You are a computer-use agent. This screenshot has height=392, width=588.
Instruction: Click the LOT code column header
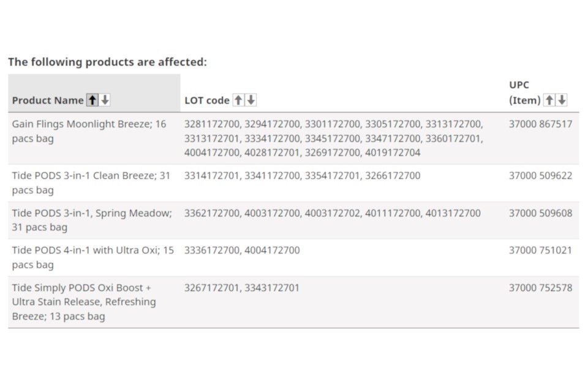207,100
